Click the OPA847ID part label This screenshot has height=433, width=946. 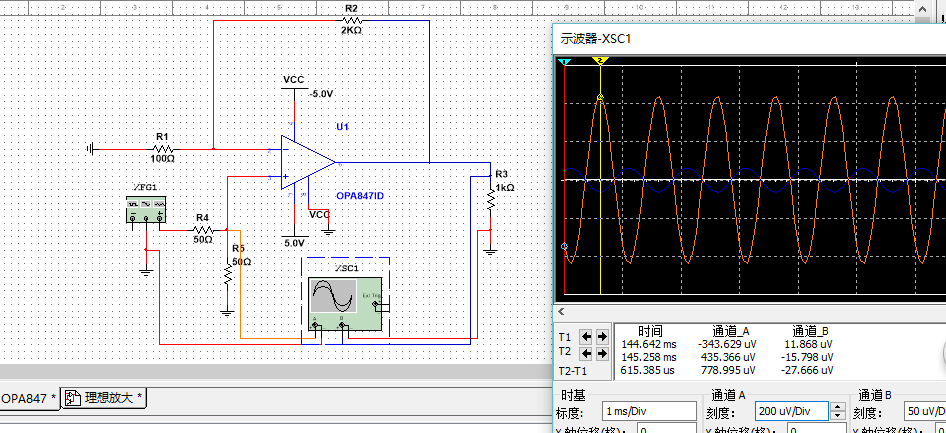pyautogui.click(x=360, y=196)
